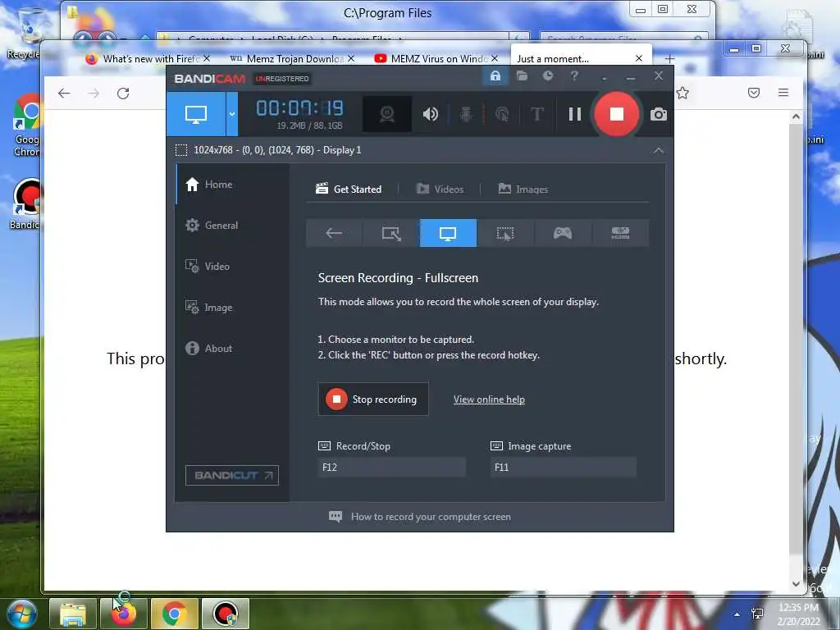Open the Windows Start menu
This screenshot has width=840, height=630.
tap(21, 614)
